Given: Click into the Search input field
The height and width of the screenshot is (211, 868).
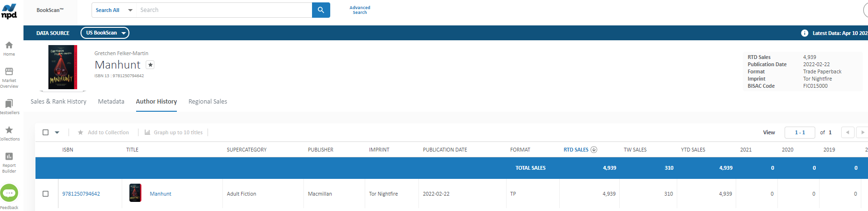Looking at the screenshot, I should click(x=224, y=10).
